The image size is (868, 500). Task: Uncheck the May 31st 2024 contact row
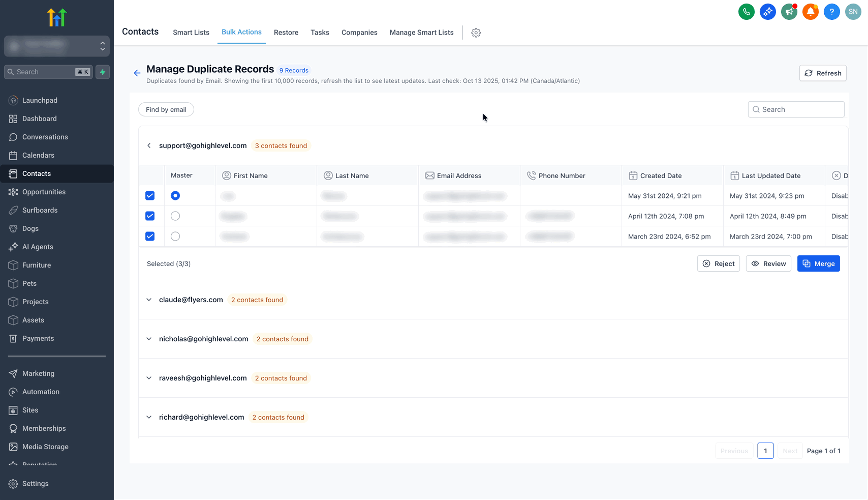pos(150,196)
